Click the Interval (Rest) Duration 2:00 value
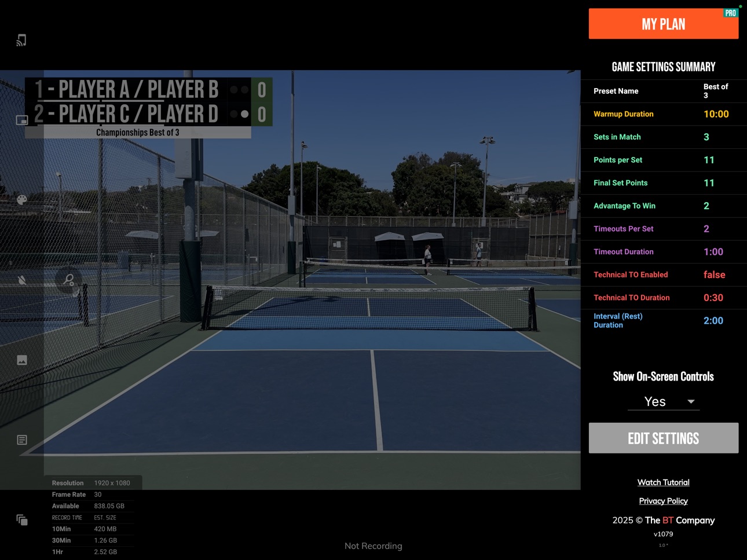The height and width of the screenshot is (560, 747). point(713,321)
